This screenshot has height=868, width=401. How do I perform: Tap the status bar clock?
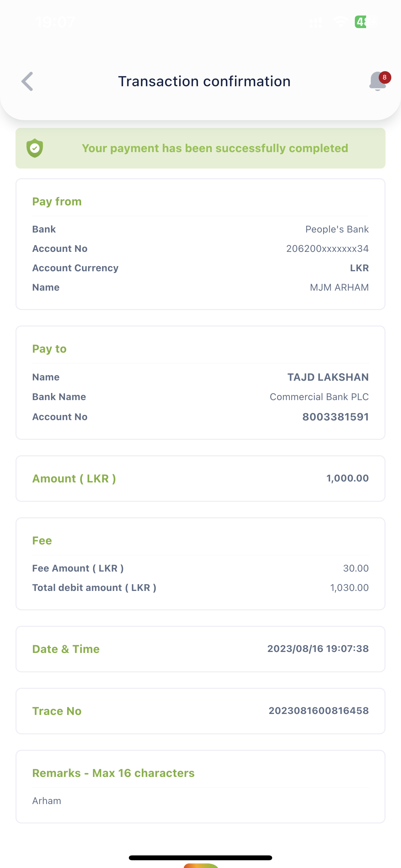point(55,22)
